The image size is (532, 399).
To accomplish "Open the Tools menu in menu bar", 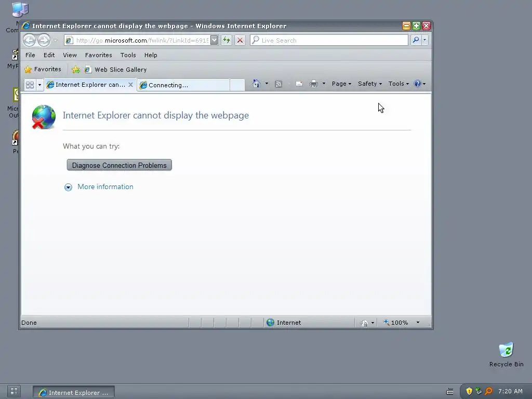I will [x=128, y=55].
